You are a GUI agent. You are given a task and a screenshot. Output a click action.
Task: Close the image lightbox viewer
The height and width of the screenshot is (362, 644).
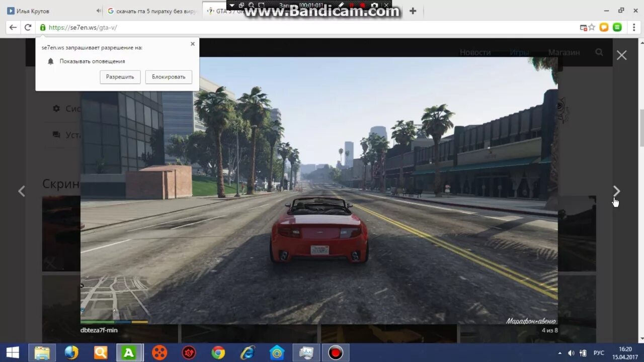(x=622, y=55)
